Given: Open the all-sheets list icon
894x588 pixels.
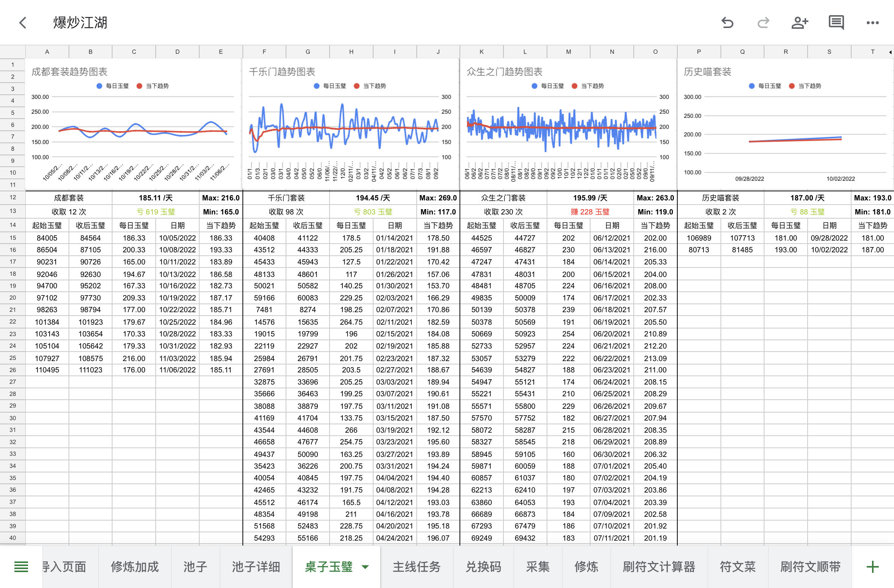Looking at the screenshot, I should pyautogui.click(x=21, y=567).
